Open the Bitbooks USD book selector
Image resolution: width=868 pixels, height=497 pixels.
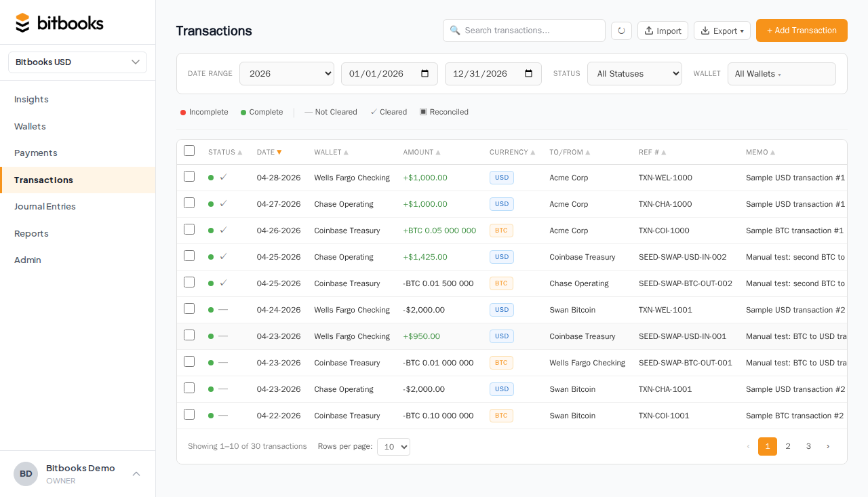point(77,62)
